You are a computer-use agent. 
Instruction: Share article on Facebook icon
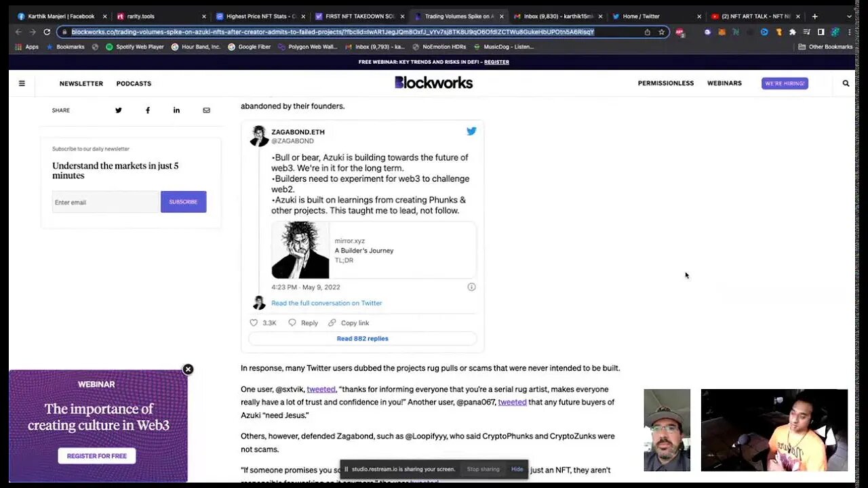point(147,110)
